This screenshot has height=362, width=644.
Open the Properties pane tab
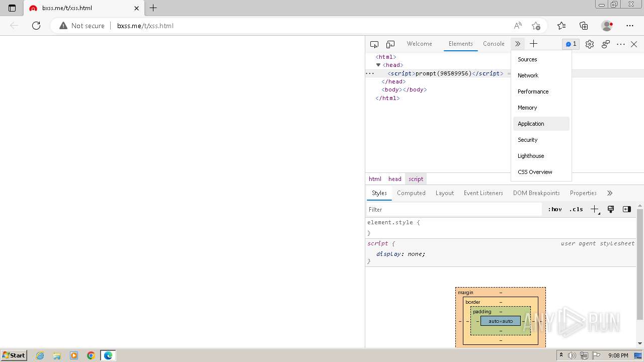coord(583,193)
